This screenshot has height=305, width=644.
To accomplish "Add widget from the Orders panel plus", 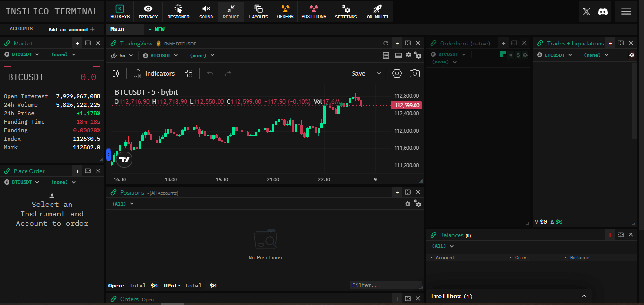I will tap(397, 299).
